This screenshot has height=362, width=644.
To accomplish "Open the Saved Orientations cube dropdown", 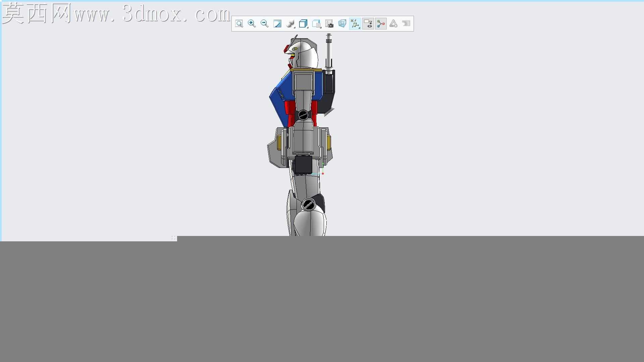I will pyautogui.click(x=303, y=24).
